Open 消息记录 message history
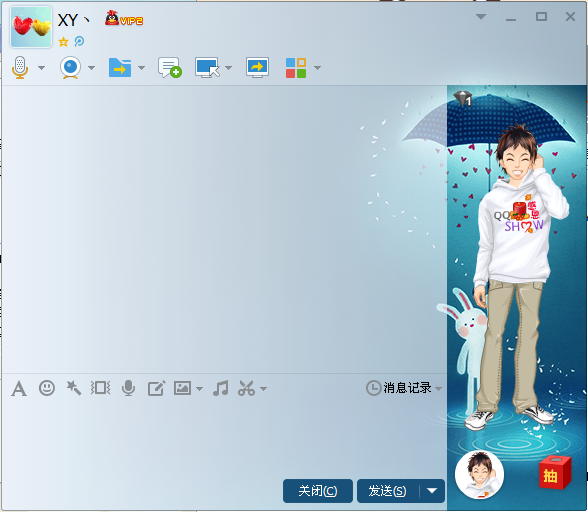588x512 pixels. pos(399,388)
